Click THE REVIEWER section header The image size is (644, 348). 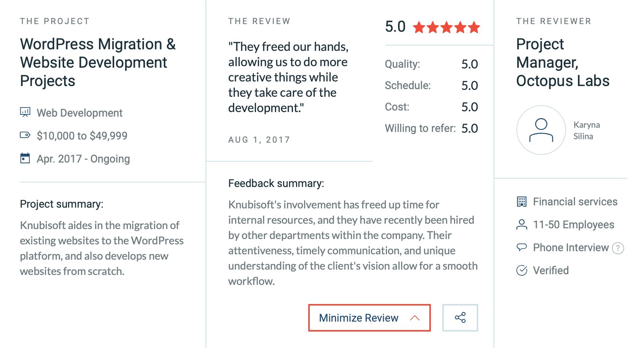pos(553,21)
